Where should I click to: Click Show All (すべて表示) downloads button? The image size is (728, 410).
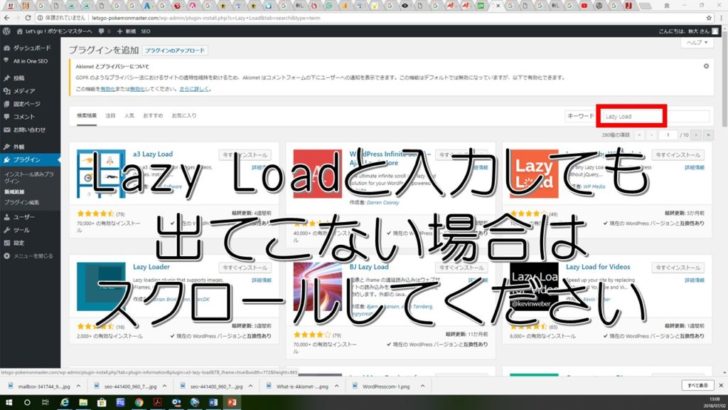(697, 385)
